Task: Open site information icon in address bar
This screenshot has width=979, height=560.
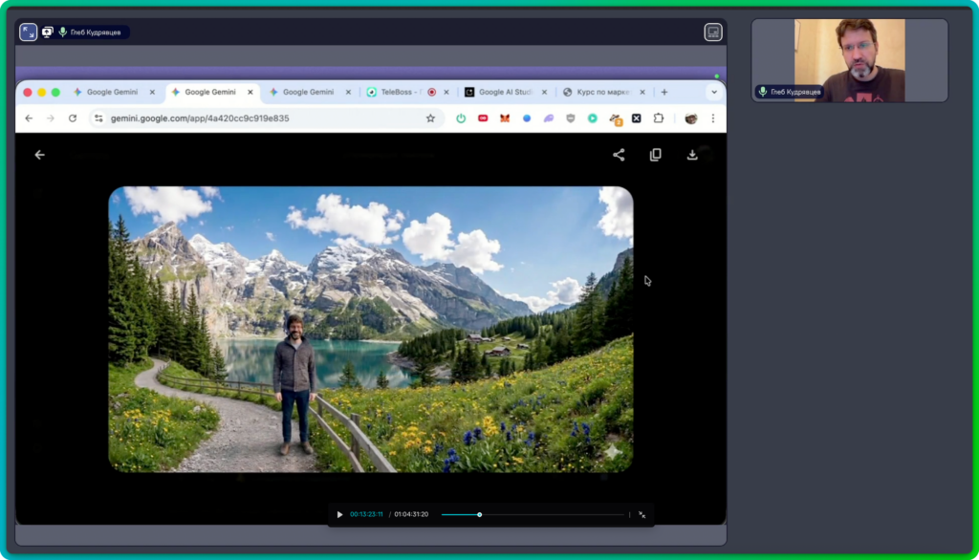Action: [98, 118]
